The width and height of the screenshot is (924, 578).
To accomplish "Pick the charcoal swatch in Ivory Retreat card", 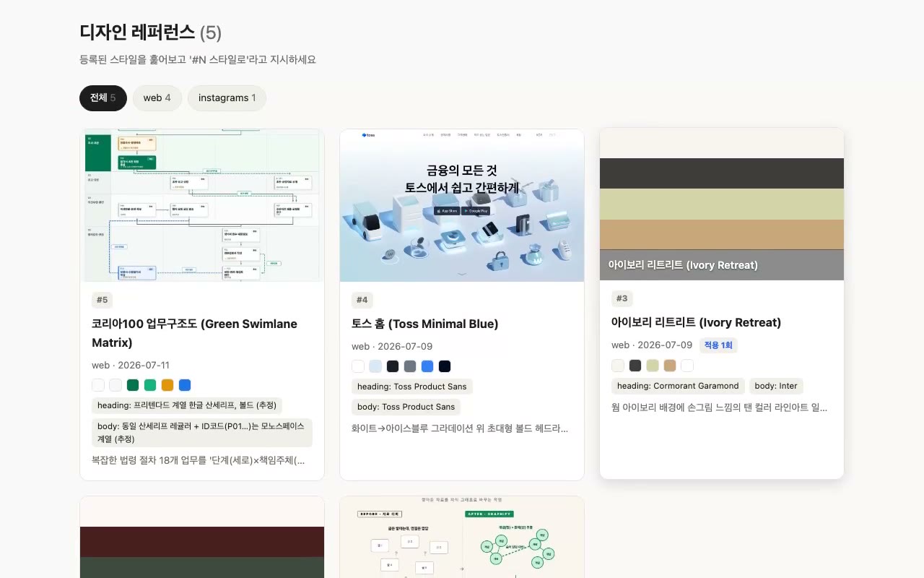I will [x=635, y=366].
